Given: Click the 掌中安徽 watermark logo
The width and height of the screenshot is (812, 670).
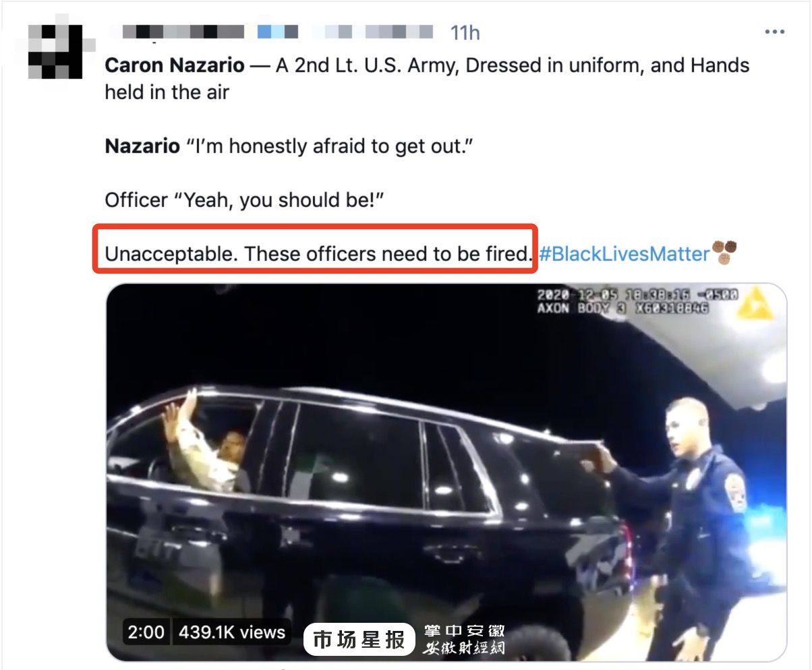Looking at the screenshot, I should pyautogui.click(x=464, y=640).
